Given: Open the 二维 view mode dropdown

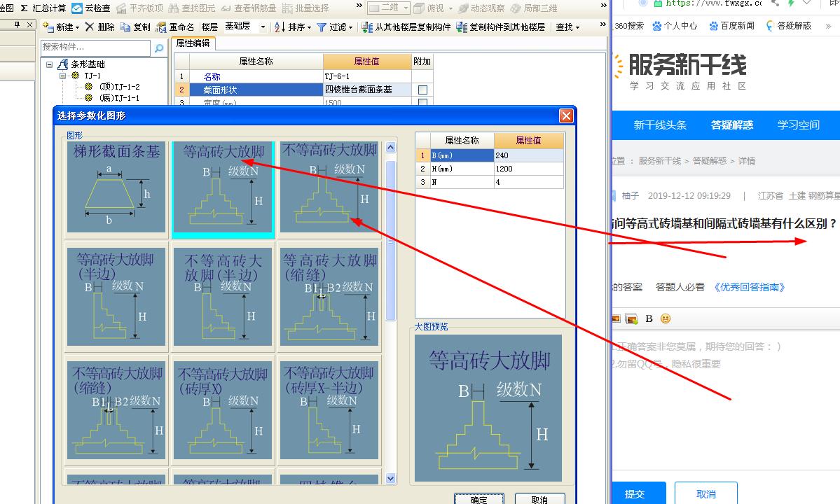Looking at the screenshot, I should [x=406, y=8].
